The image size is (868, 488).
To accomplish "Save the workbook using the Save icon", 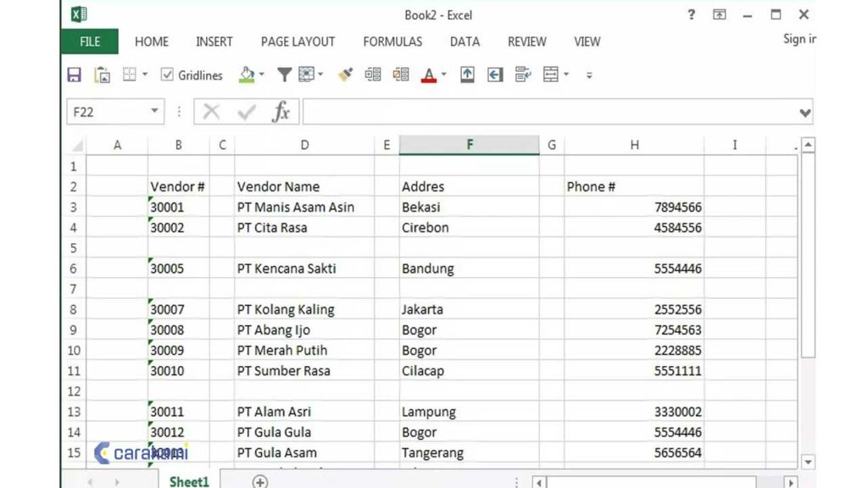I will click(x=74, y=75).
